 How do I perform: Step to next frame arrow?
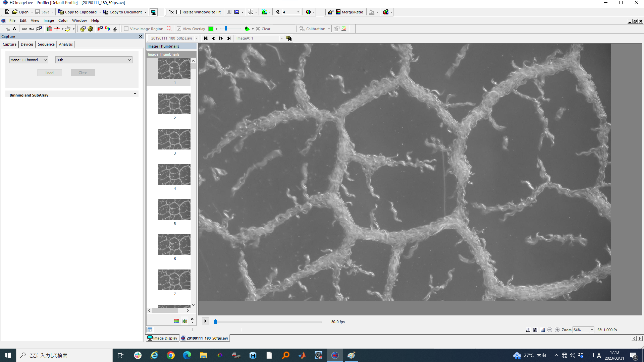221,38
